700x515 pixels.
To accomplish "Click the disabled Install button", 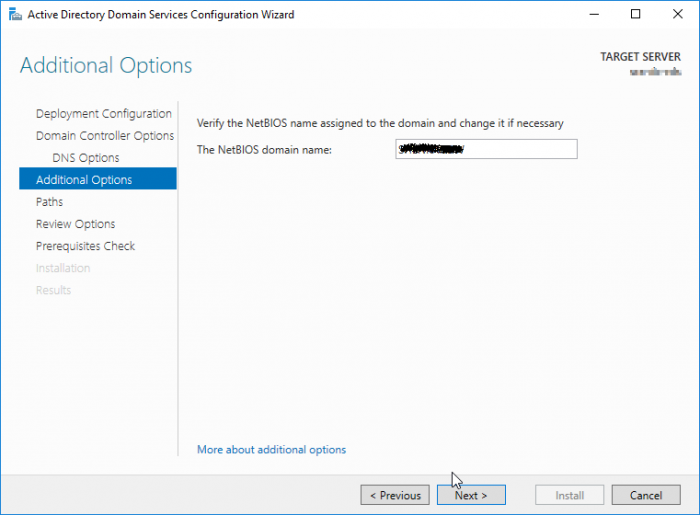I will pos(570,495).
